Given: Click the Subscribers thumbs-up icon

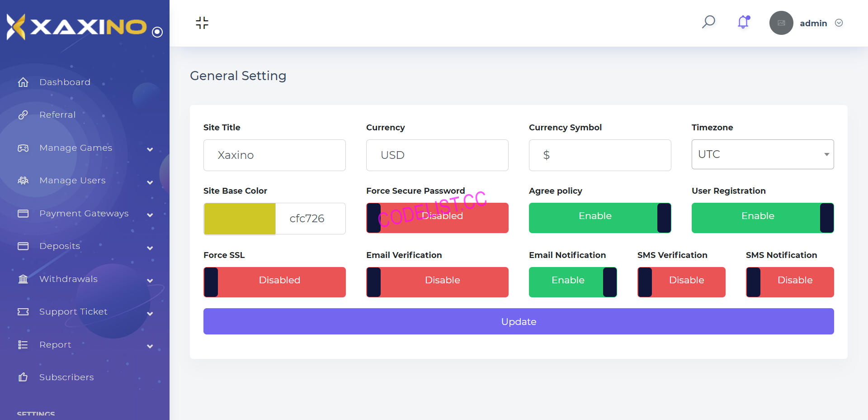Looking at the screenshot, I should click(23, 377).
